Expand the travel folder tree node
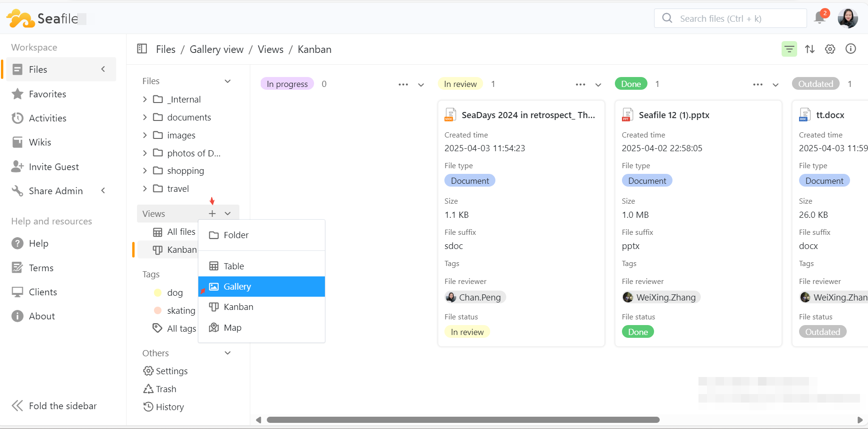 145,189
